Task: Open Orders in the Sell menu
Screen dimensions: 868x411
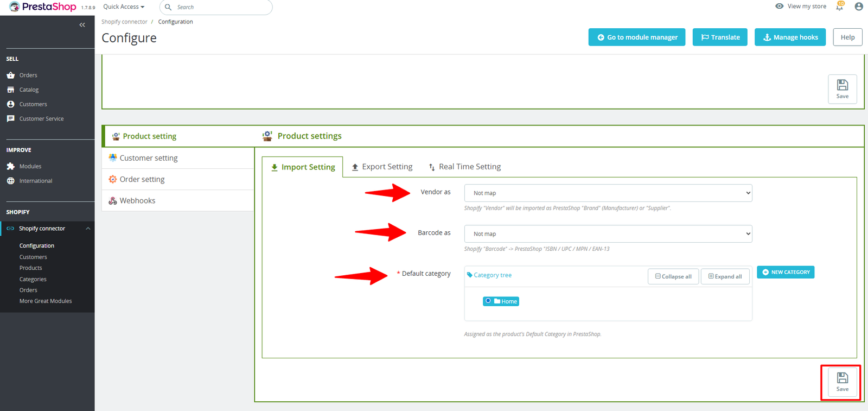Action: tap(28, 75)
